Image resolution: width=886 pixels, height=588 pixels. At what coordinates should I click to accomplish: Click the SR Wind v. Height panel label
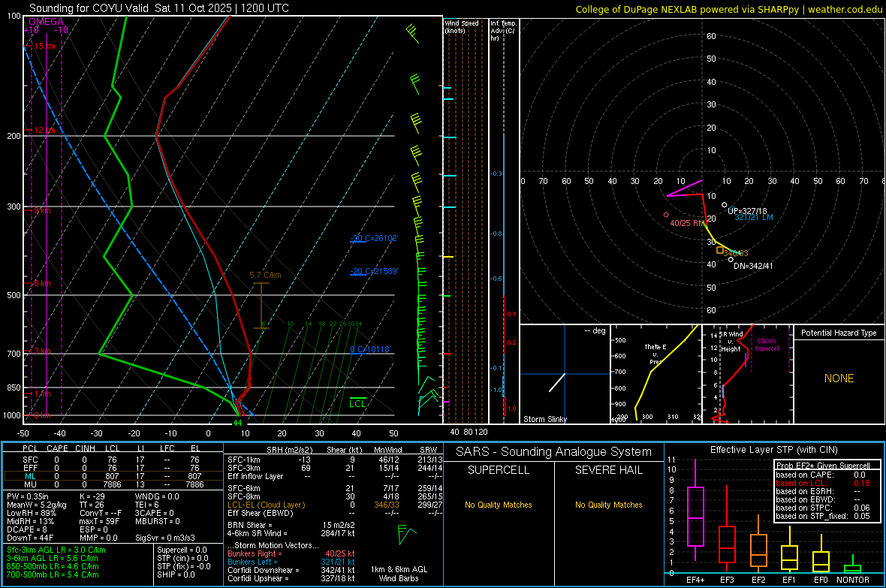click(731, 342)
